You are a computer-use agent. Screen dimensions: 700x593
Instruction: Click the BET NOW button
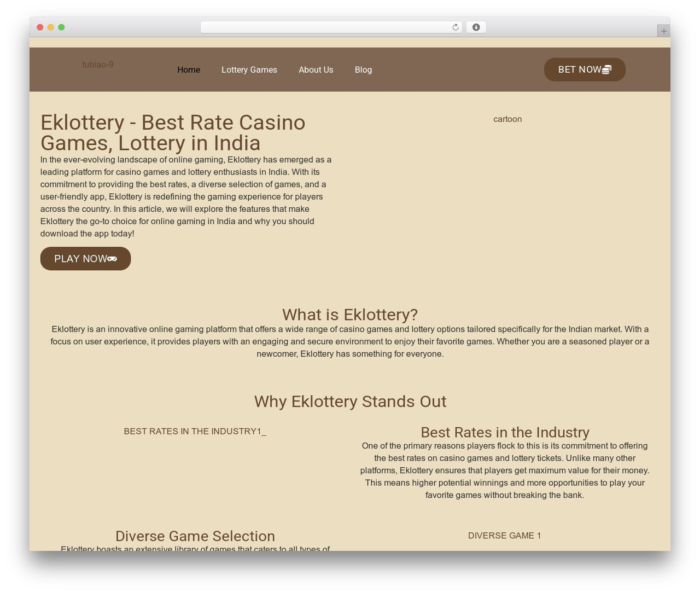[x=585, y=69]
